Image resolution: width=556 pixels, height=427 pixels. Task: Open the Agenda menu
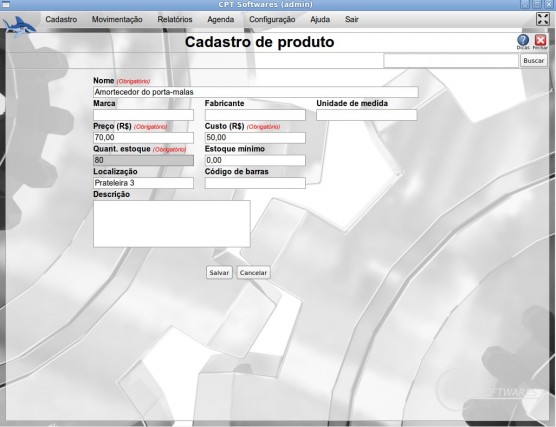tap(221, 19)
